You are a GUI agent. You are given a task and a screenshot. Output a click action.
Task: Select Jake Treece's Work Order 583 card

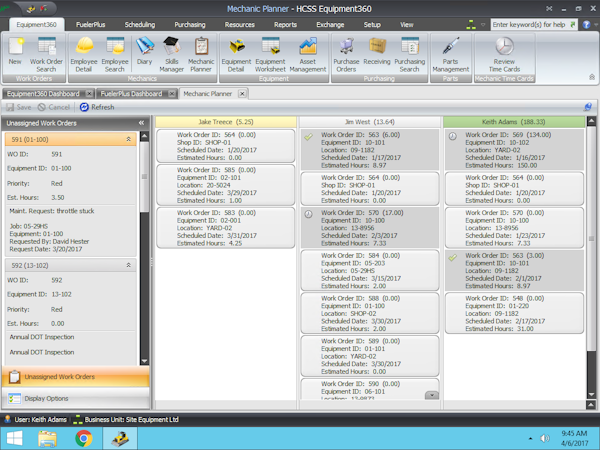[x=226, y=228]
